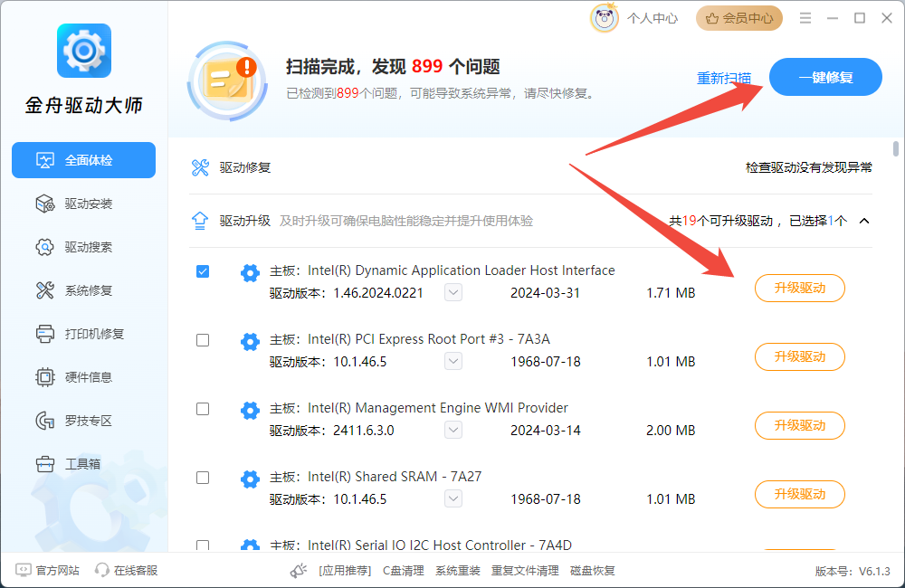Click the driver list vertical scrollbar
This screenshot has width=905, height=588.
click(896, 149)
